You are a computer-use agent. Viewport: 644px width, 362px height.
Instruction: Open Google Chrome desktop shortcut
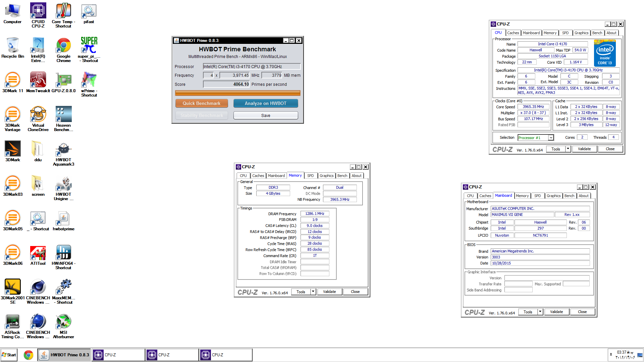coord(63,50)
